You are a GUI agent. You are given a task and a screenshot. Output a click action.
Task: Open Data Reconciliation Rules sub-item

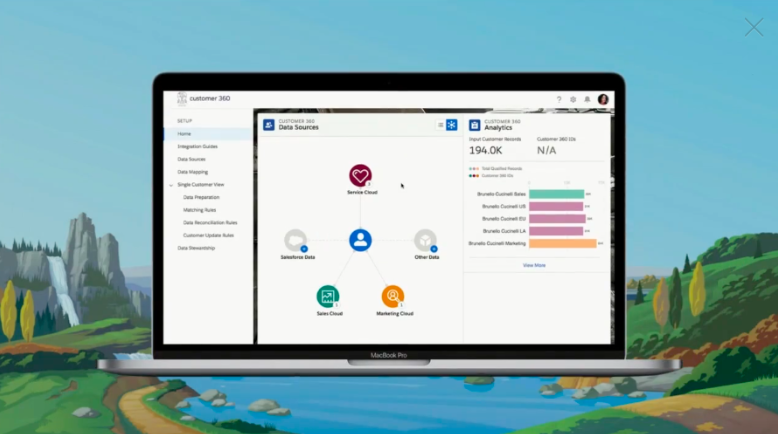[210, 223]
